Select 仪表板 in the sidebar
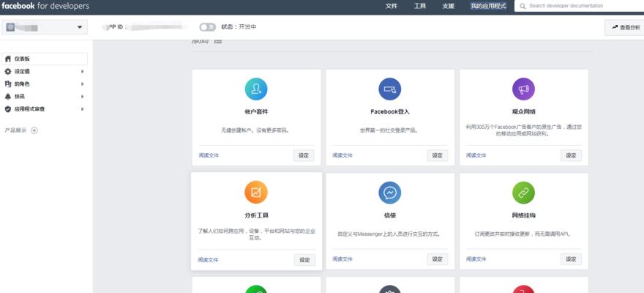 tap(45, 59)
